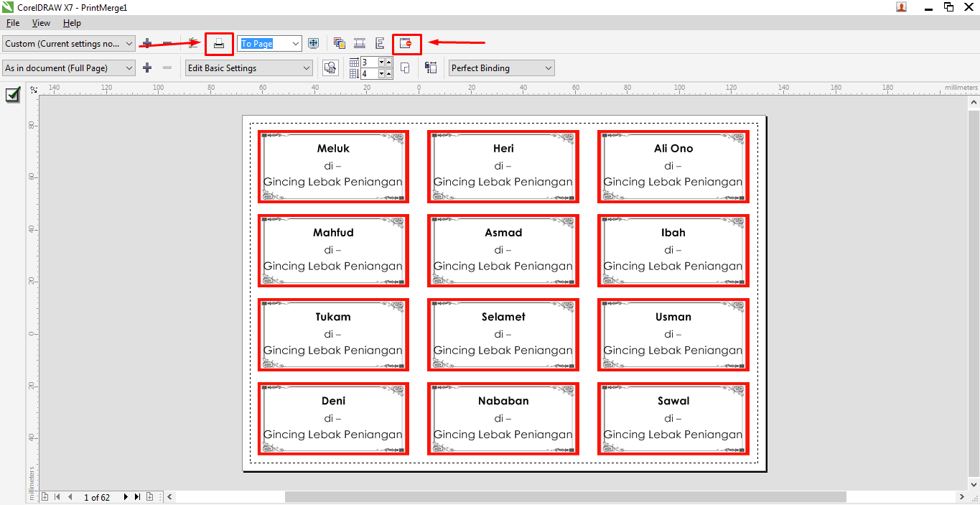The image size is (980, 505).
Task: Open the View menu
Action: (40, 22)
